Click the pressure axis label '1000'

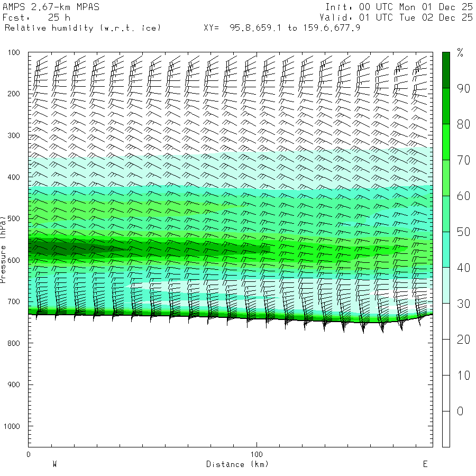(12, 426)
